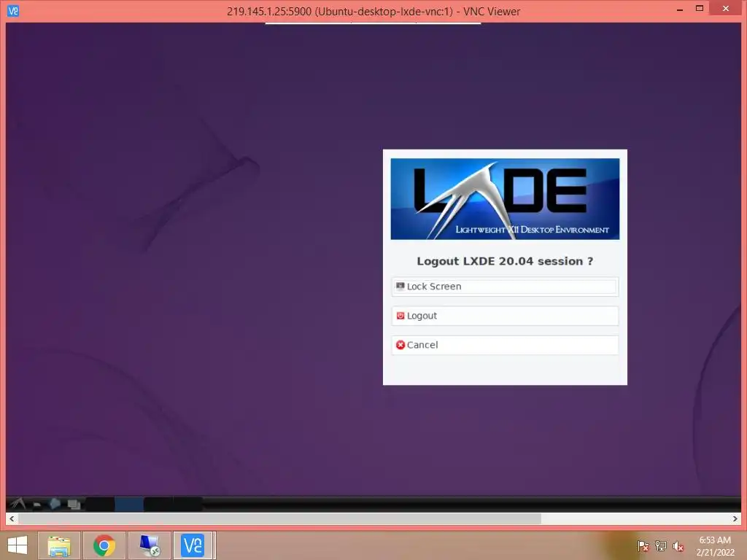
Task: Click the iconify-all-windows icon in LXDE panel
Action: click(x=74, y=504)
